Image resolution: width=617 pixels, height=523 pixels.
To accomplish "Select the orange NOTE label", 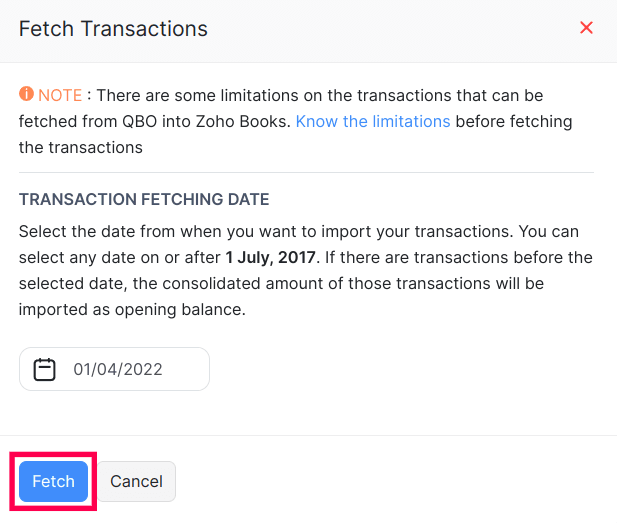I will pyautogui.click(x=60, y=96).
